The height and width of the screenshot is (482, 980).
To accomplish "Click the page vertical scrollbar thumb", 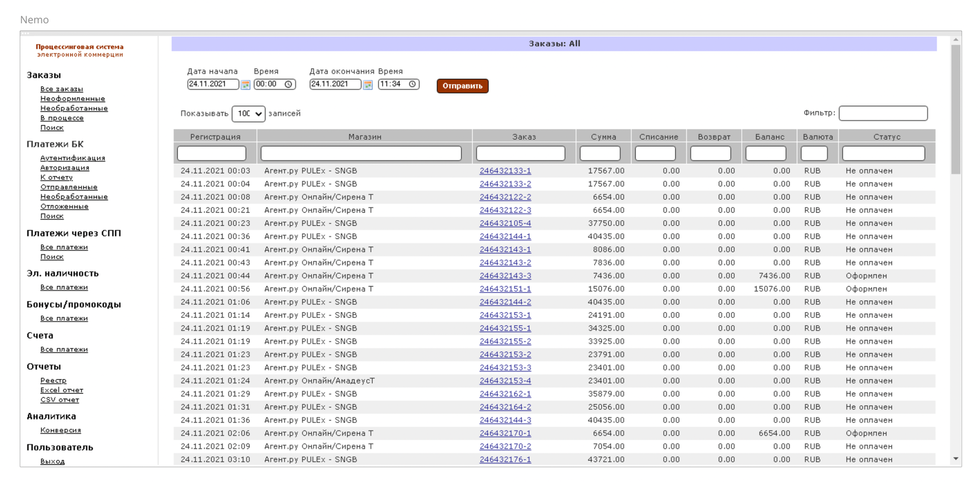I will coord(956,110).
